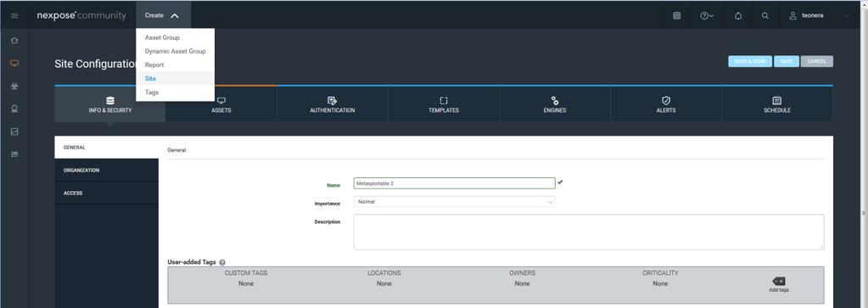This screenshot has width=868, height=308.
Task: Click the OWNERS column heading
Action: pos(522,273)
